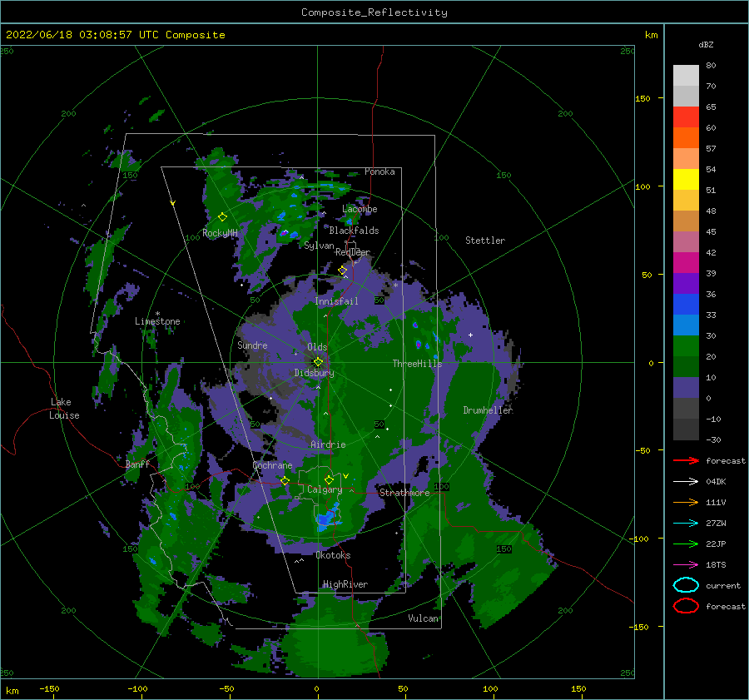The width and height of the screenshot is (749, 700).
Task: Click the HighRiver city label
Action: 345,584
